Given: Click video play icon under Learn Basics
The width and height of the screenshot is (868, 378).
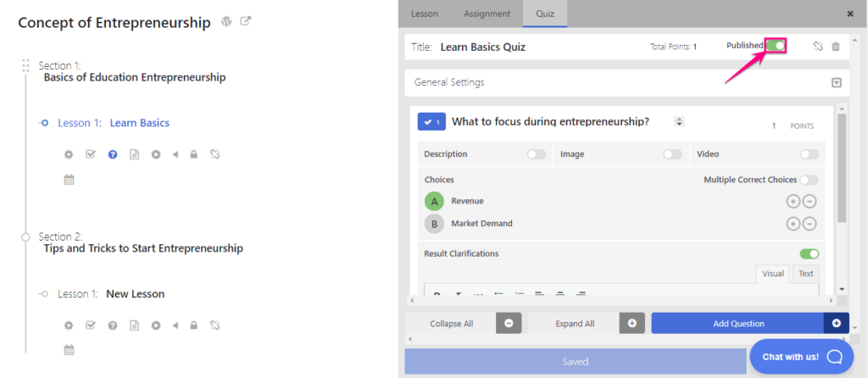Looking at the screenshot, I should tap(156, 154).
